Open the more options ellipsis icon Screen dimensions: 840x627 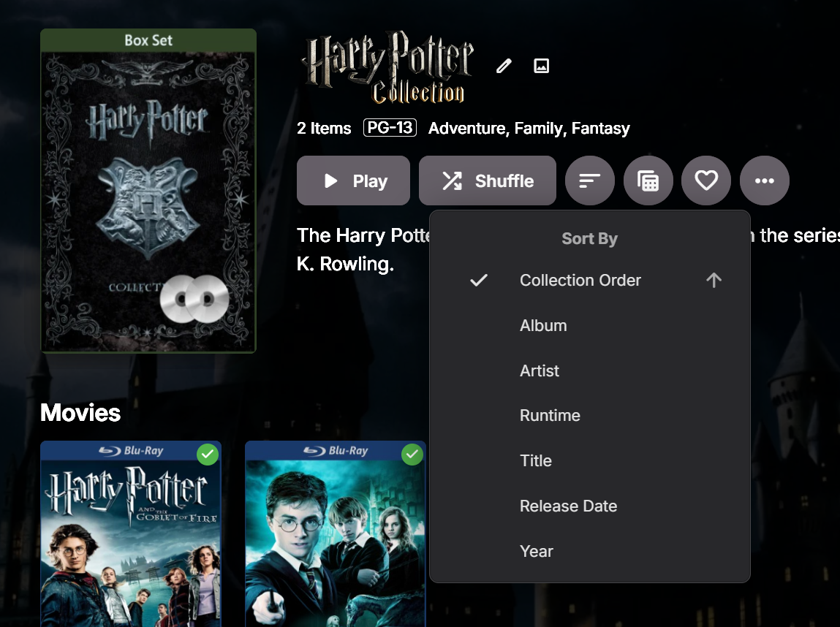[764, 180]
